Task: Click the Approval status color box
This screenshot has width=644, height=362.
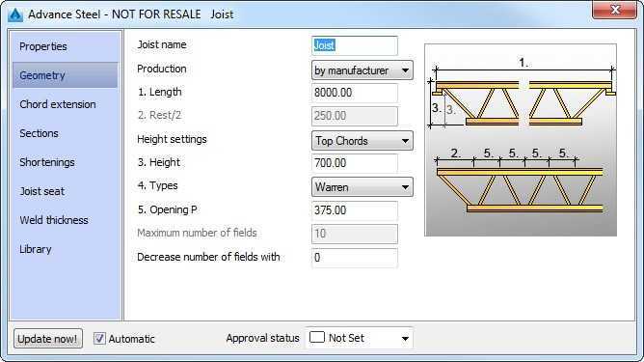Action: point(316,337)
